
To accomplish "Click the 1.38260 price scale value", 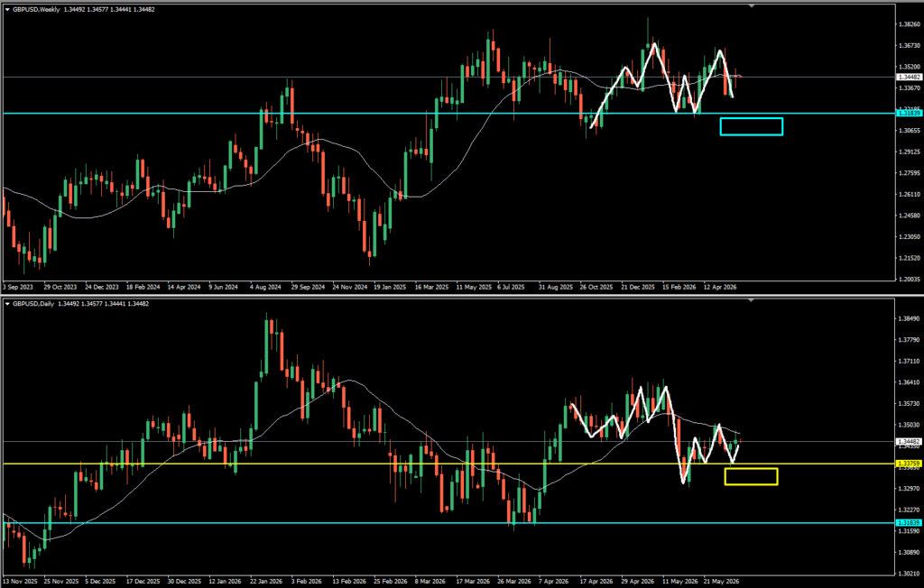I will [x=910, y=24].
